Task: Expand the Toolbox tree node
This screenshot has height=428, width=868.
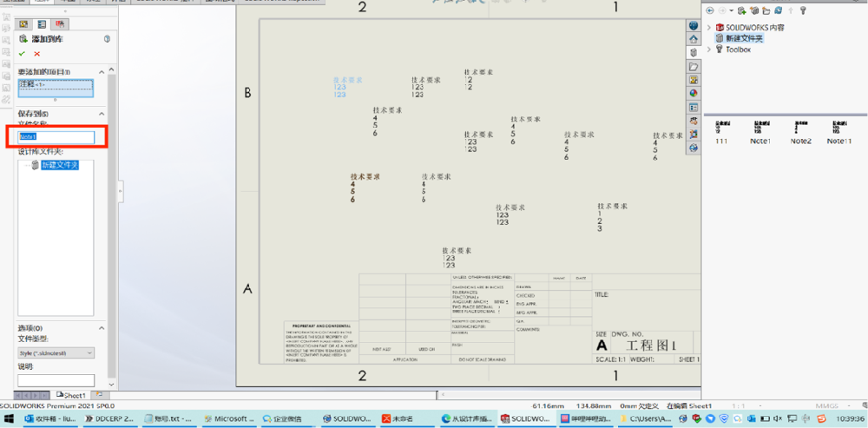Action: pyautogui.click(x=709, y=49)
